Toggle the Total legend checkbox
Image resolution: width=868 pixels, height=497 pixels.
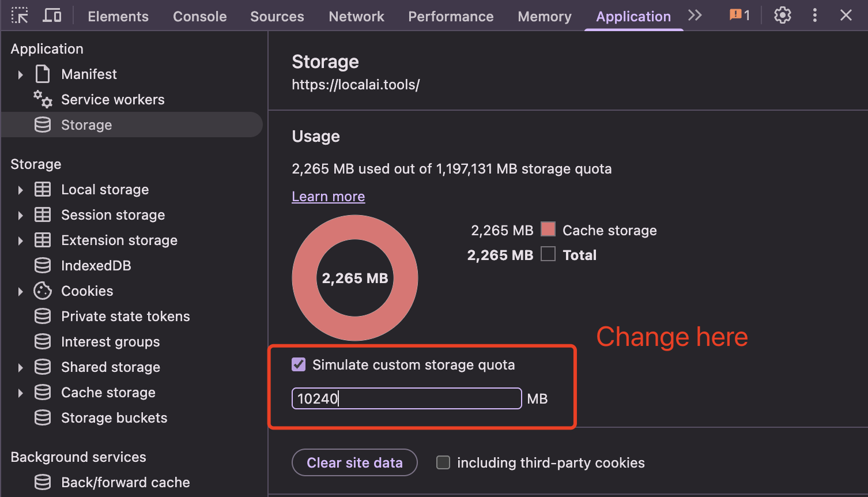coord(548,254)
